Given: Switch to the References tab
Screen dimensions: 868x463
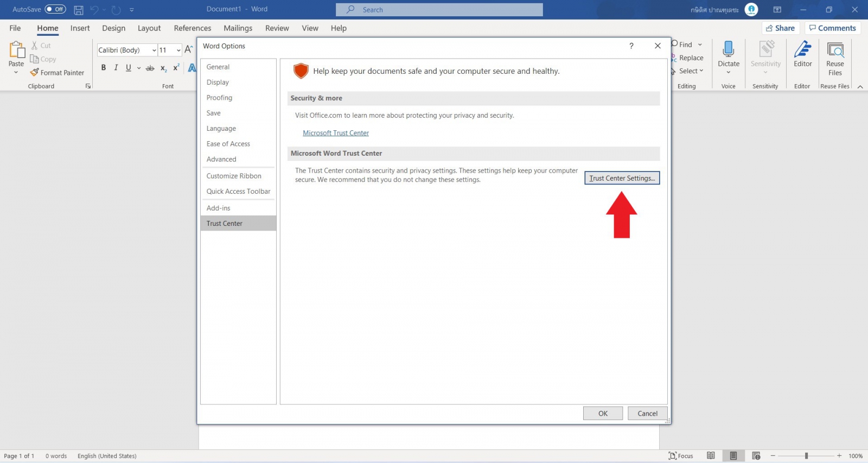Looking at the screenshot, I should click(193, 28).
